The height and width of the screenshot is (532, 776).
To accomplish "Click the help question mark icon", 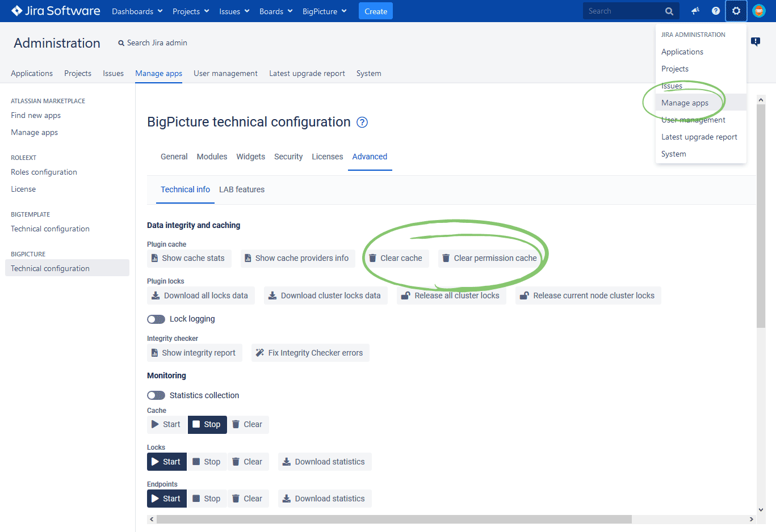I will (x=715, y=11).
